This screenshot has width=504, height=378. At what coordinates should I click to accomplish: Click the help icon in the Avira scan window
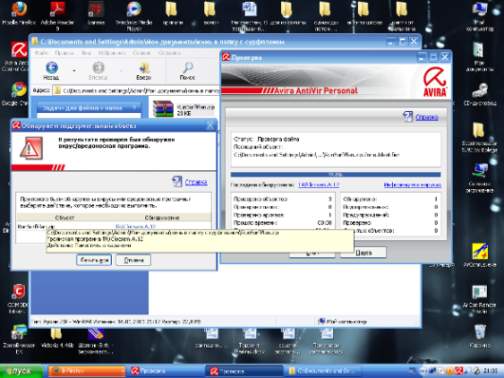(408, 116)
